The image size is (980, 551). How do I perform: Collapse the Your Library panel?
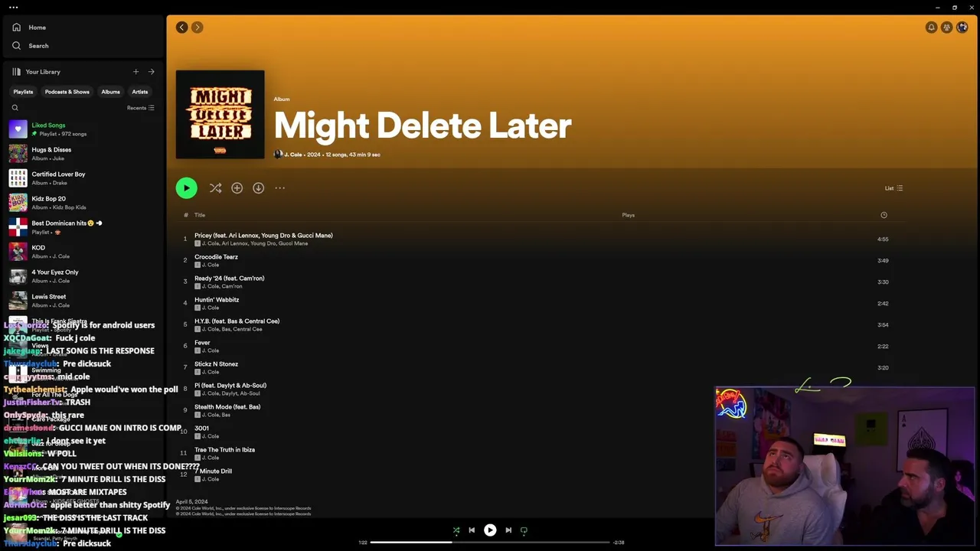click(x=36, y=72)
